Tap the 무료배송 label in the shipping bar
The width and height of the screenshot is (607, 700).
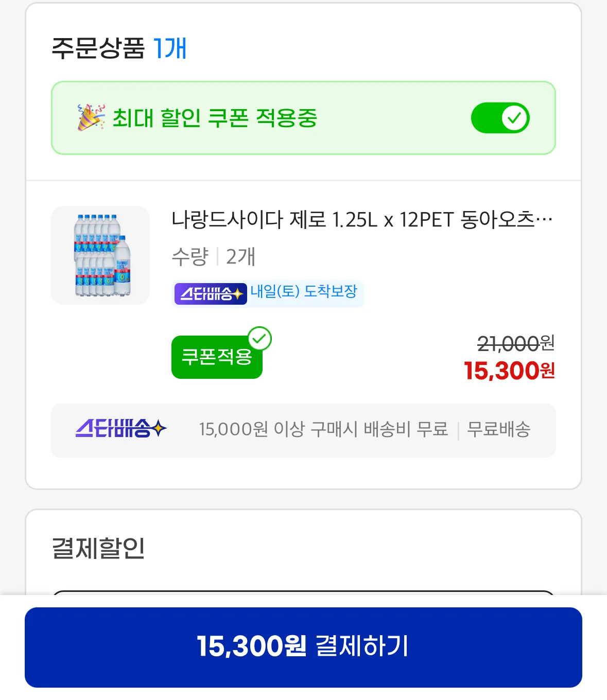click(498, 429)
